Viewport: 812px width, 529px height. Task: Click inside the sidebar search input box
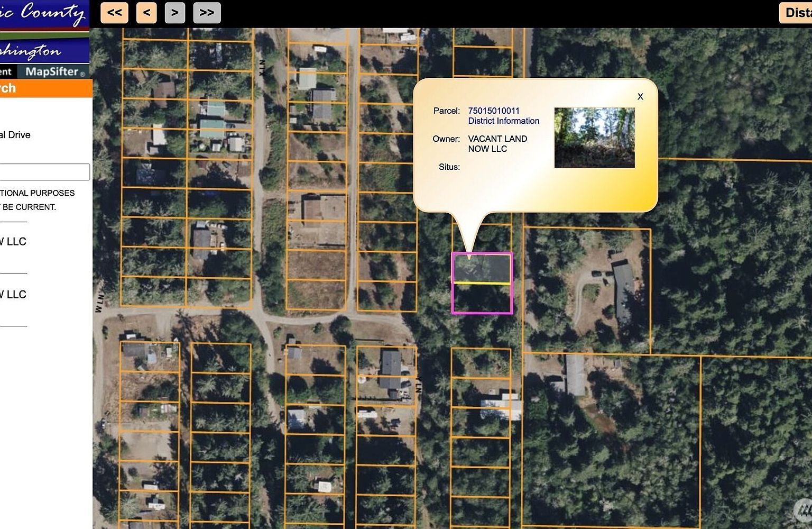44,172
